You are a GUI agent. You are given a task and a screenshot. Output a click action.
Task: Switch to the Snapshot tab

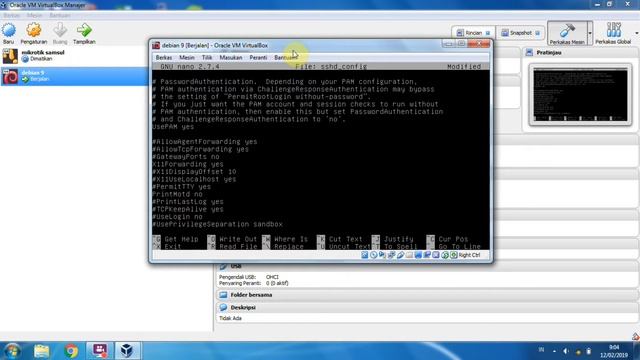520,33
